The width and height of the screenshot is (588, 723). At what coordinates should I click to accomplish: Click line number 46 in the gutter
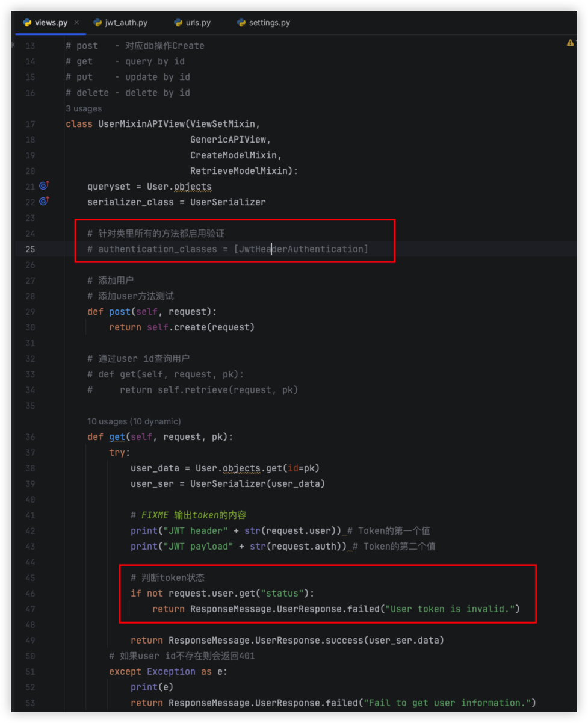pos(30,594)
